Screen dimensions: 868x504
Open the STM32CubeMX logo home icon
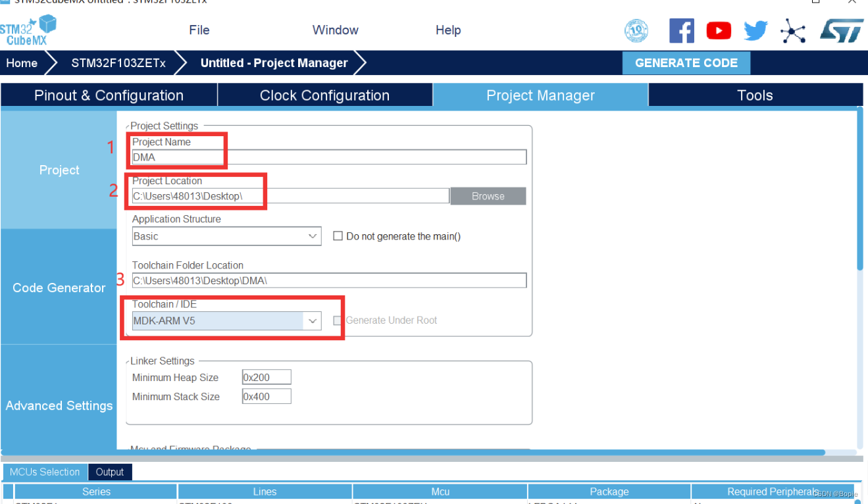tap(28, 30)
